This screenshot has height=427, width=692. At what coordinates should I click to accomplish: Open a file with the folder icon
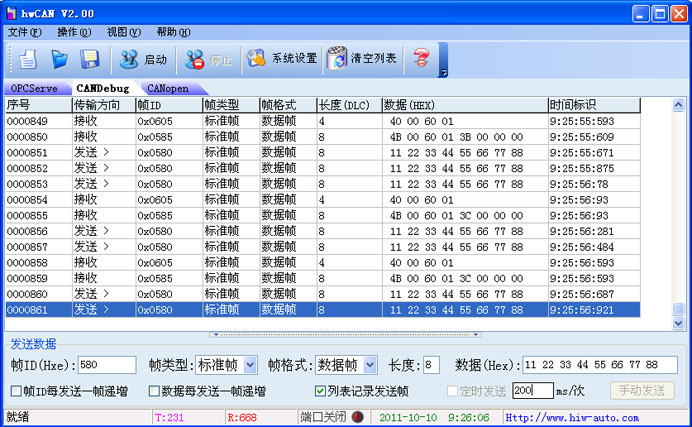(59, 59)
